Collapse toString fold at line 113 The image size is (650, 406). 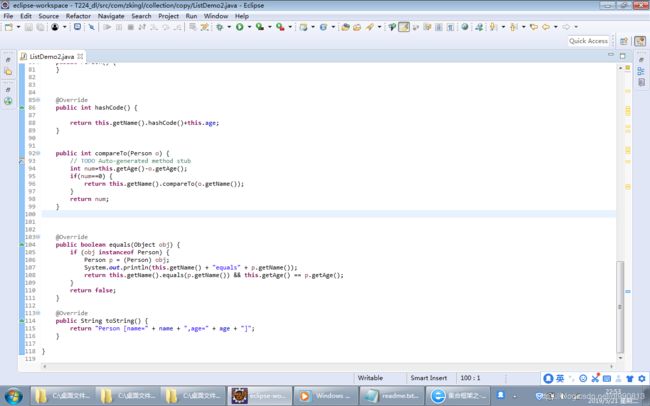pyautogui.click(x=39, y=314)
